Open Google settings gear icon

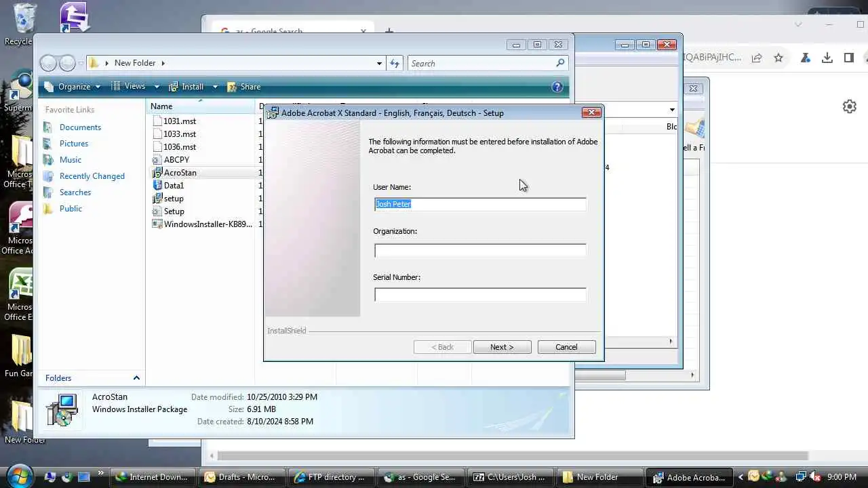point(850,106)
